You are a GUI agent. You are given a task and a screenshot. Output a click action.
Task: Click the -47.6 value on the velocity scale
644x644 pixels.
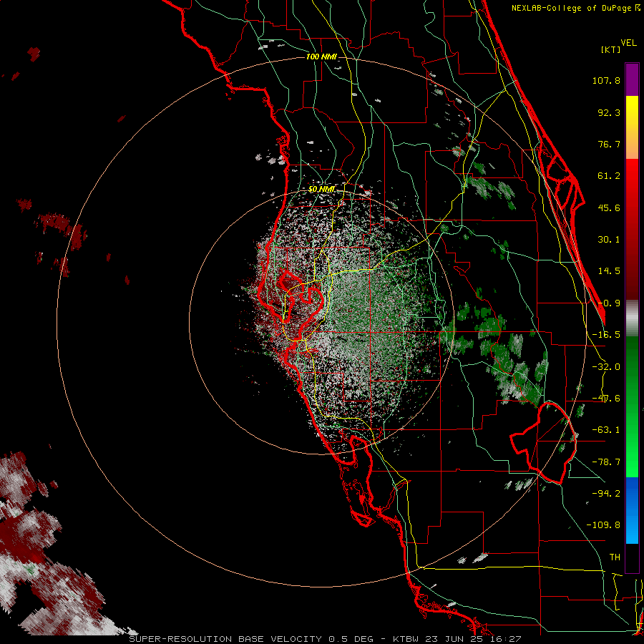(606, 399)
